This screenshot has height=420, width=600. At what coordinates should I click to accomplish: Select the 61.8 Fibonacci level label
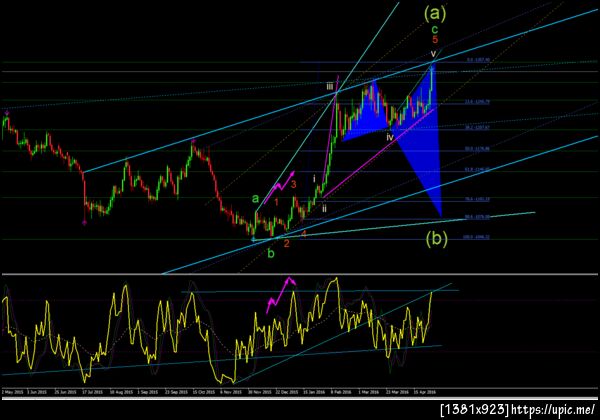[477, 169]
